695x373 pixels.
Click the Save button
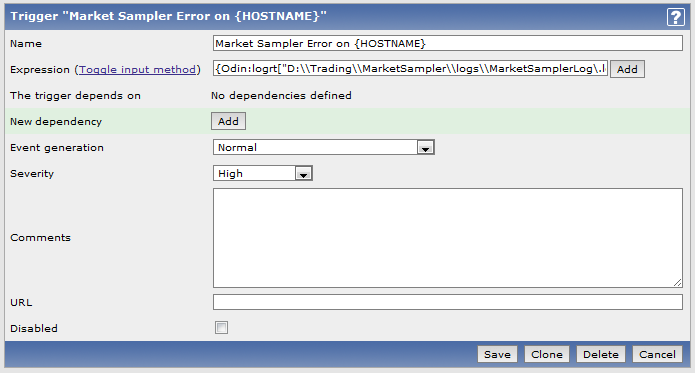tap(497, 354)
